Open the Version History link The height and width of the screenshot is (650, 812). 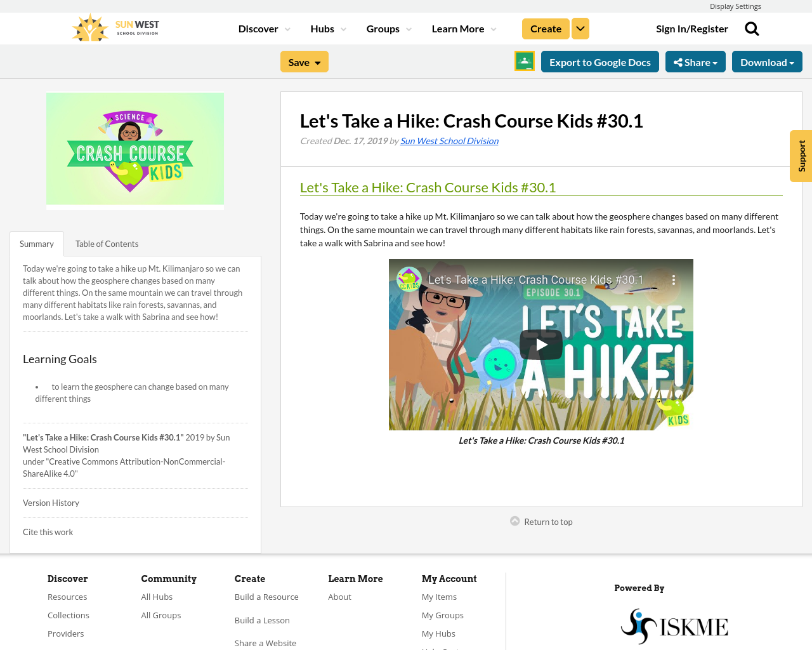[x=51, y=502]
